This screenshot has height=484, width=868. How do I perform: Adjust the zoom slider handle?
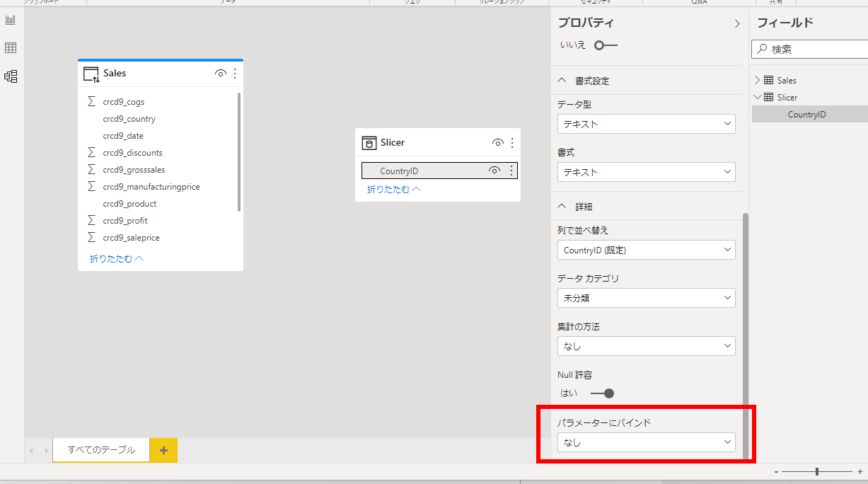(x=817, y=471)
